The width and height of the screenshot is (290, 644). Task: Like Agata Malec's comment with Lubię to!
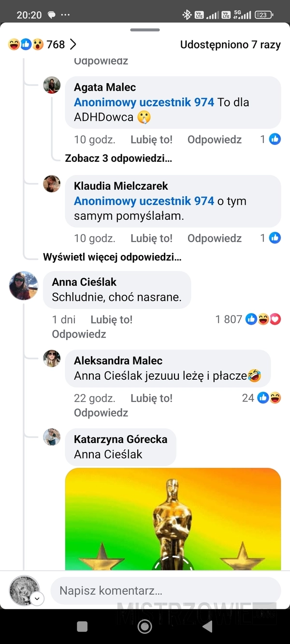click(151, 140)
